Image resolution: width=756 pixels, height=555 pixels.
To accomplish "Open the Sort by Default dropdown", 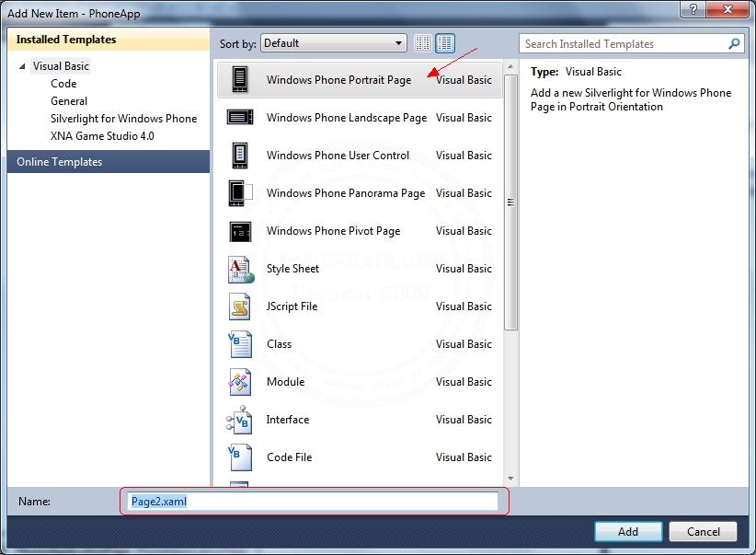I will click(334, 43).
